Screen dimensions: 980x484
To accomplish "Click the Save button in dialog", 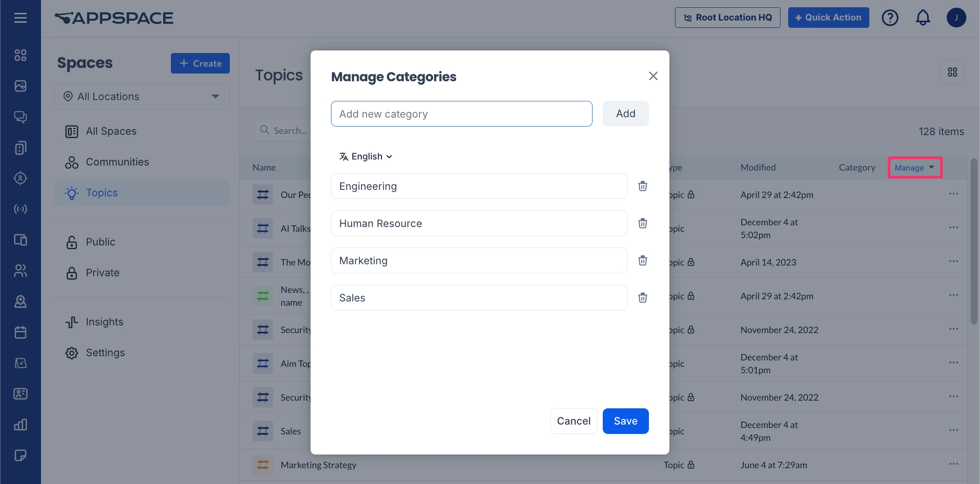I will point(625,421).
